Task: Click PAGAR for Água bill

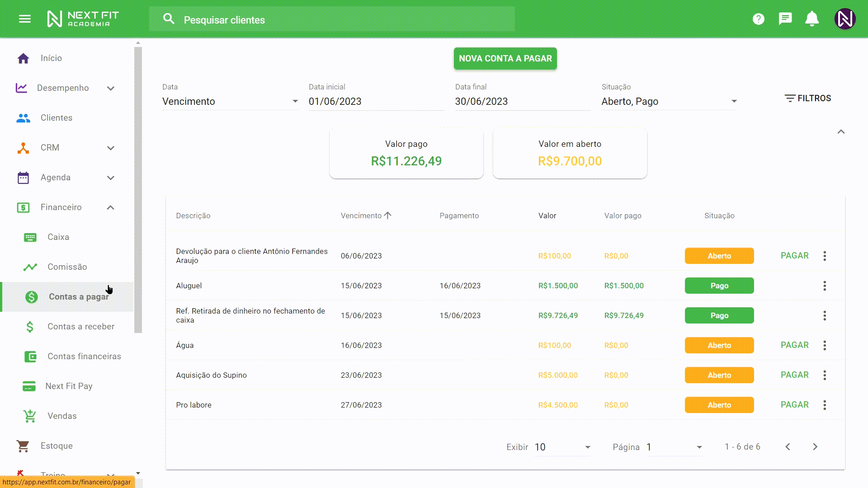Action: click(x=794, y=345)
